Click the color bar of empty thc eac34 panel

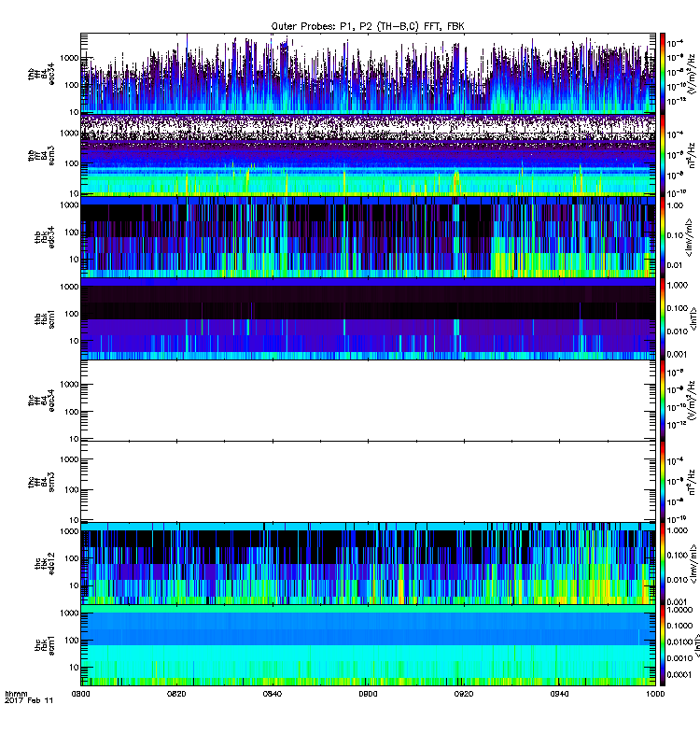663,401
